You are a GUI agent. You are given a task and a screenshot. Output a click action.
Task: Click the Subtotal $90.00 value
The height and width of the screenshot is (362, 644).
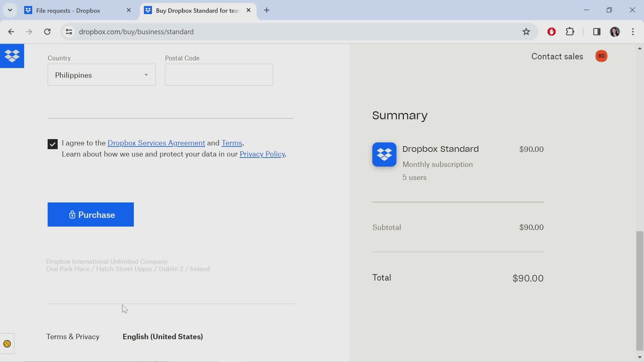click(531, 227)
